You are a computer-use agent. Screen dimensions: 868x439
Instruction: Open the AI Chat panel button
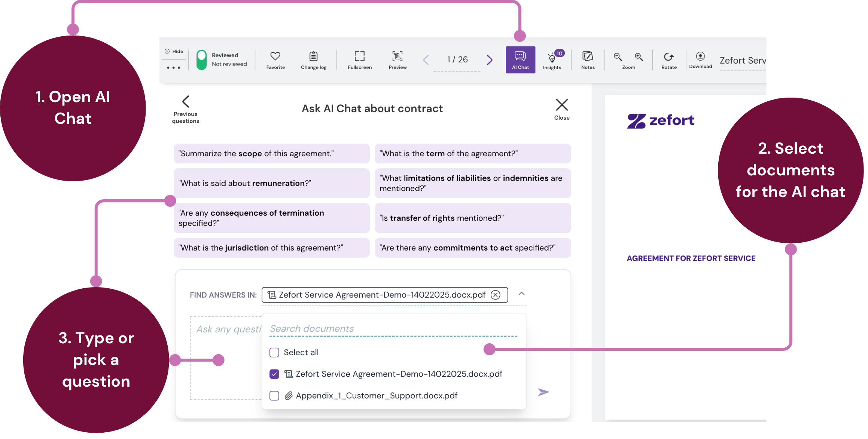520,60
